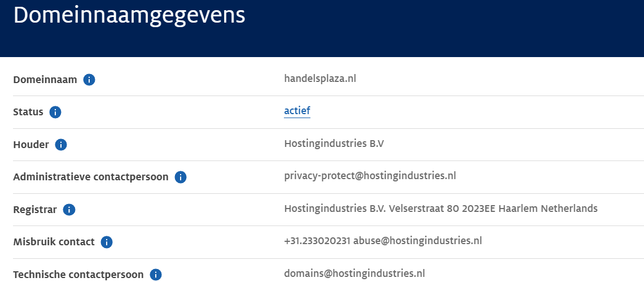The height and width of the screenshot is (282, 644).
Task: Open the info icon beside Status
Action: [x=55, y=112]
